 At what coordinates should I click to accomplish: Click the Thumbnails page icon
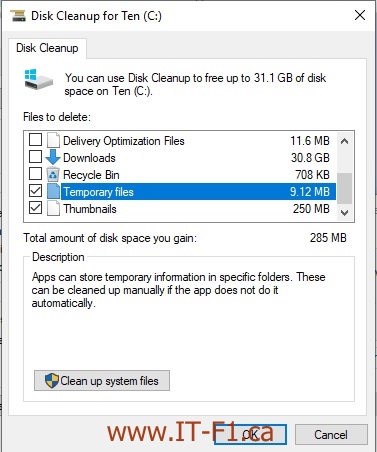(x=53, y=209)
